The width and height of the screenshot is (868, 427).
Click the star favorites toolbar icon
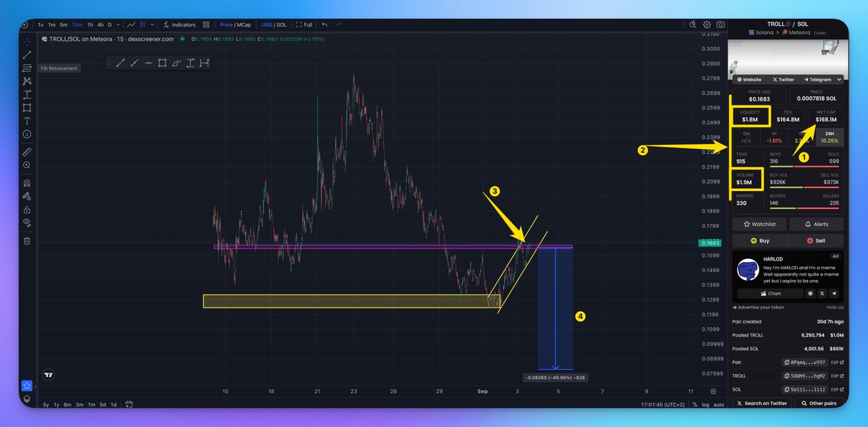click(27, 386)
